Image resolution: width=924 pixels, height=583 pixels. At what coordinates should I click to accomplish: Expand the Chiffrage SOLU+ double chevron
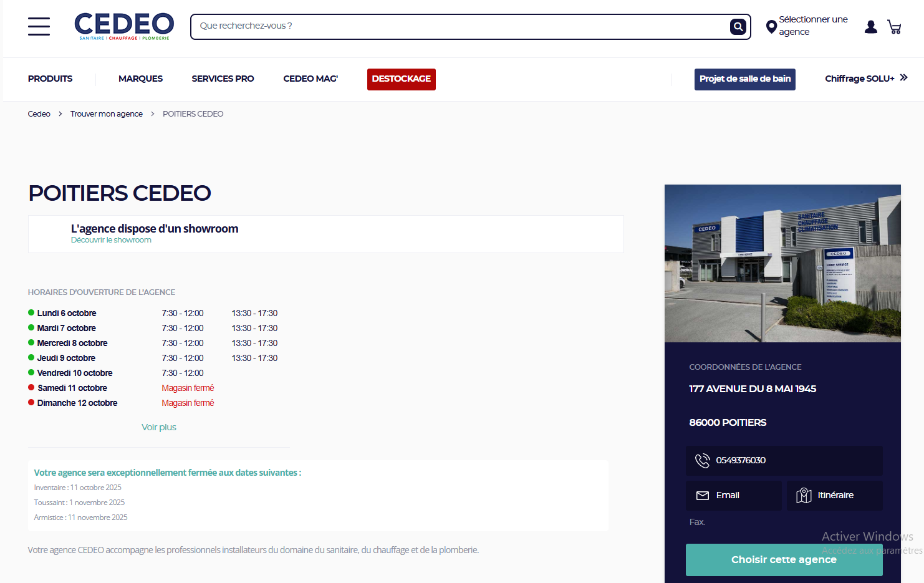[x=903, y=78]
